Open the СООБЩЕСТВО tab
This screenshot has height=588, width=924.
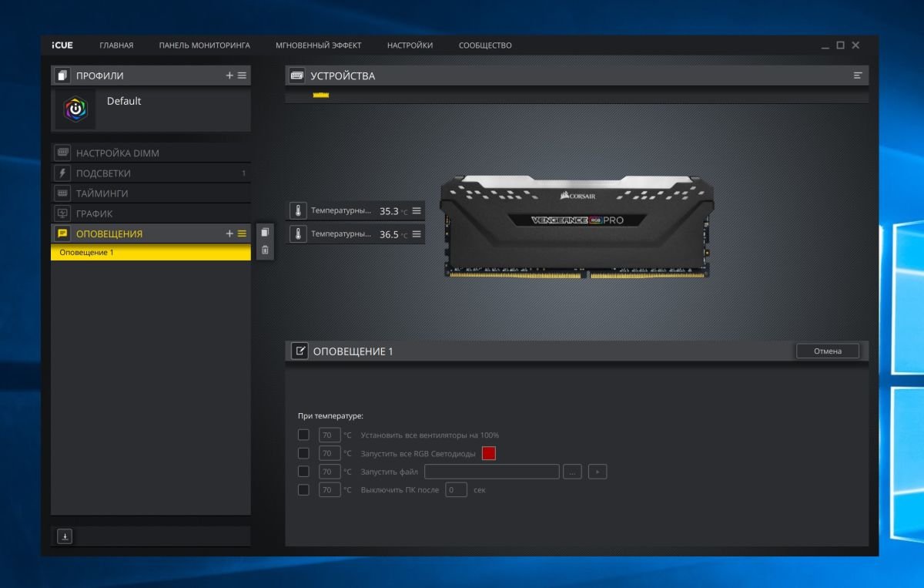coord(485,45)
